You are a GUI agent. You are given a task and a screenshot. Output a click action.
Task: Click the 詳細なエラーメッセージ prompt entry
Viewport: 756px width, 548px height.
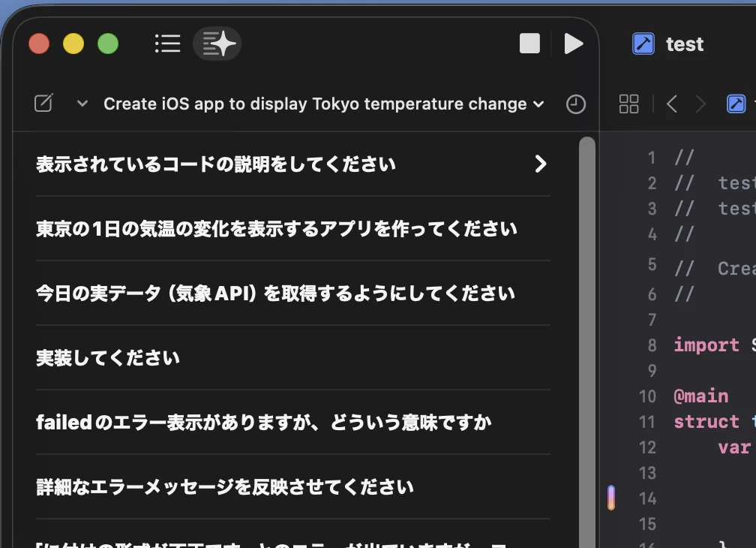[x=224, y=487]
